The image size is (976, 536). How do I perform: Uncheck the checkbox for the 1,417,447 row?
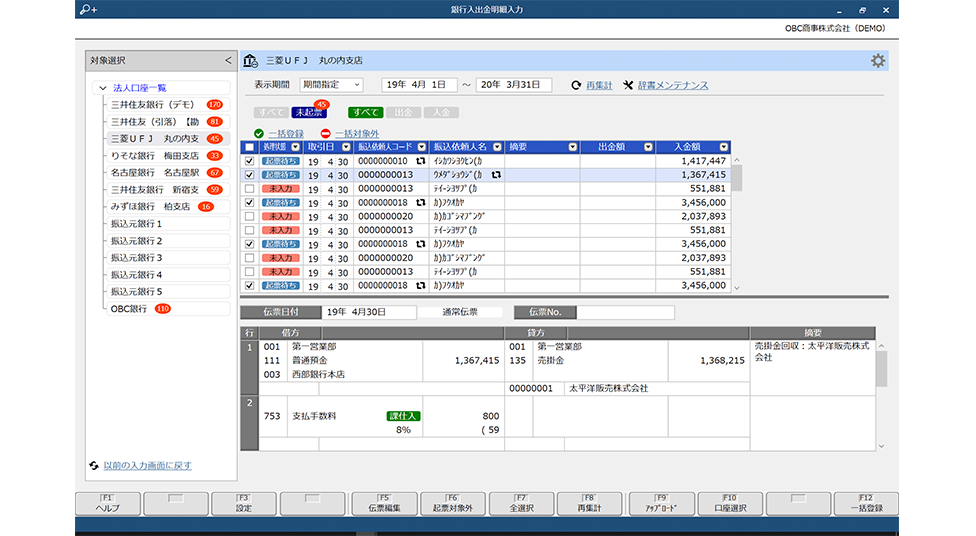pos(250,161)
